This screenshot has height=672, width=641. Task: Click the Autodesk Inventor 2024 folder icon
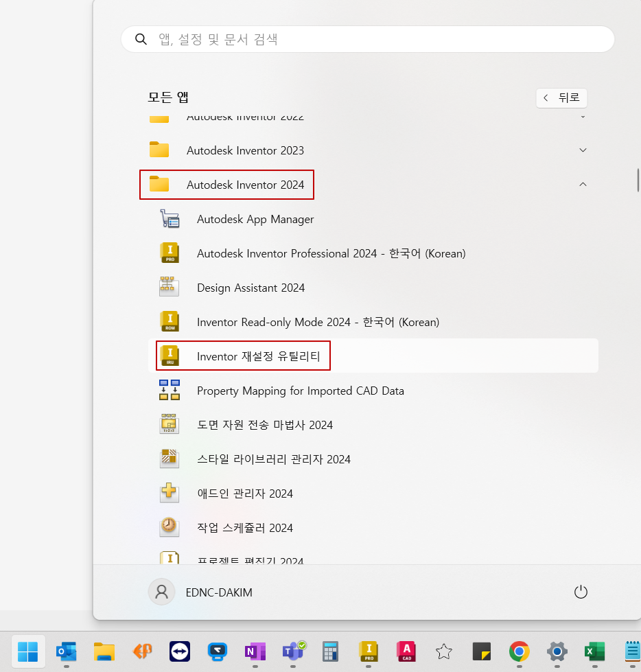click(x=159, y=184)
